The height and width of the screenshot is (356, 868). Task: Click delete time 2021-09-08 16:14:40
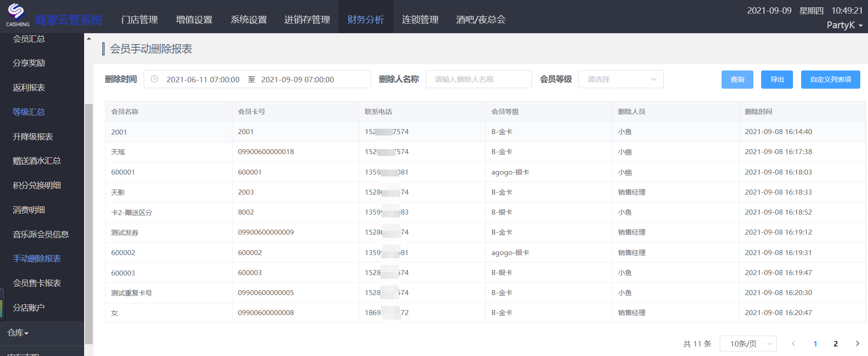(x=778, y=131)
